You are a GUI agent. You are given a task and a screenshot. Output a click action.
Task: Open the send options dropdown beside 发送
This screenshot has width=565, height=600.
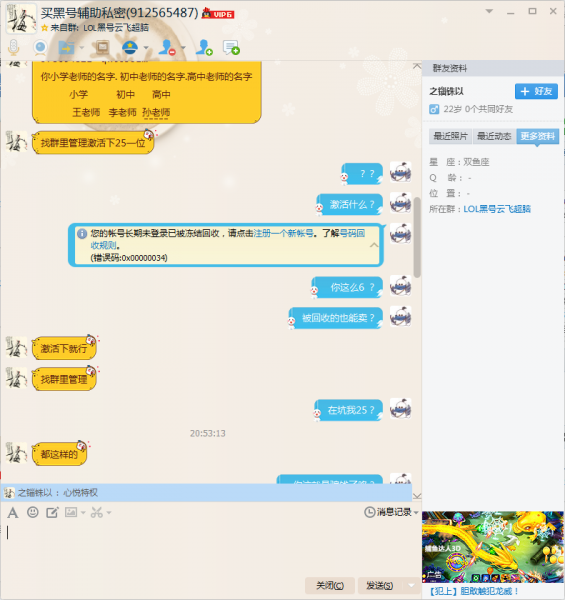[411, 585]
